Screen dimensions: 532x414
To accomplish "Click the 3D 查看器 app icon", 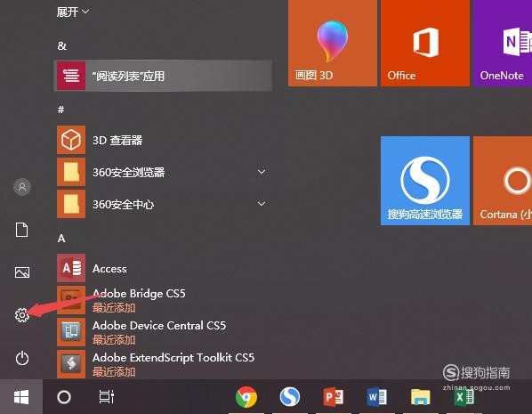I will [71, 140].
